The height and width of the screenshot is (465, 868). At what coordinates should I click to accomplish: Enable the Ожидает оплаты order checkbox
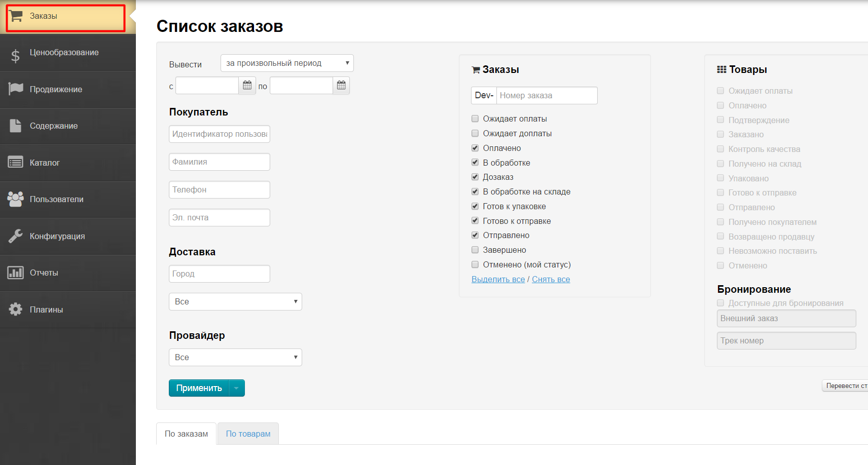475,119
